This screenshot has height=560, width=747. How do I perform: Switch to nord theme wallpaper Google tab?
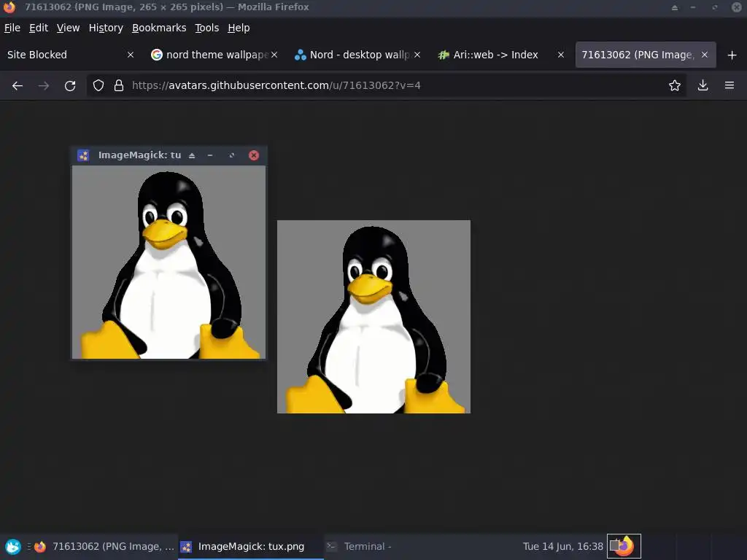coord(214,55)
